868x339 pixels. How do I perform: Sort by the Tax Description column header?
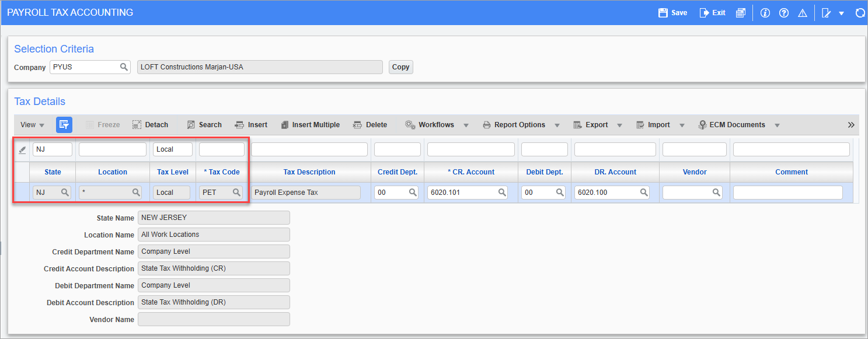point(309,172)
